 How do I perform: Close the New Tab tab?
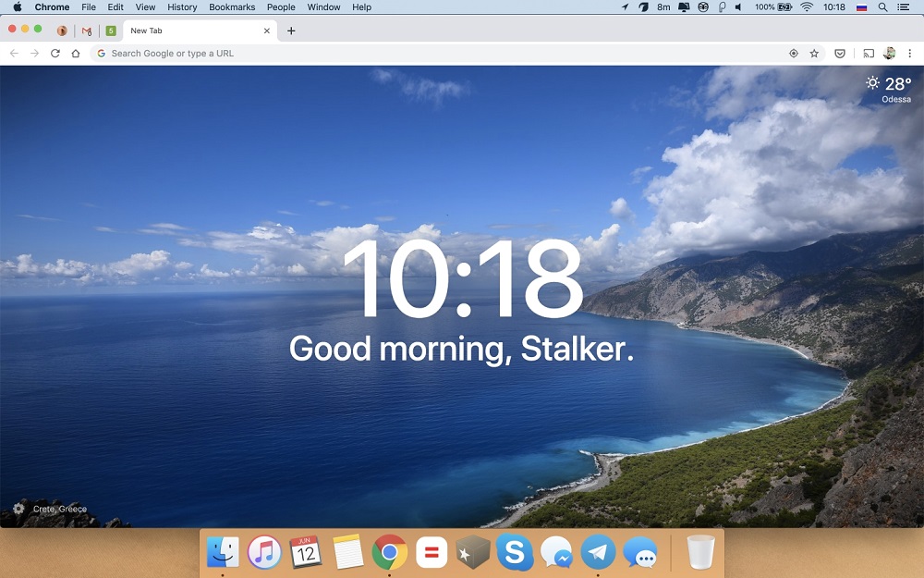point(267,31)
